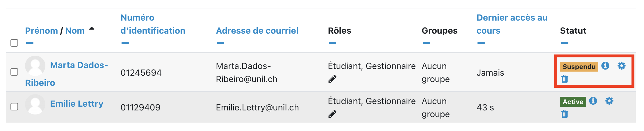Open enrolment settings gear for Emilie Lettry
This screenshot has width=644, height=131.
[x=609, y=101]
